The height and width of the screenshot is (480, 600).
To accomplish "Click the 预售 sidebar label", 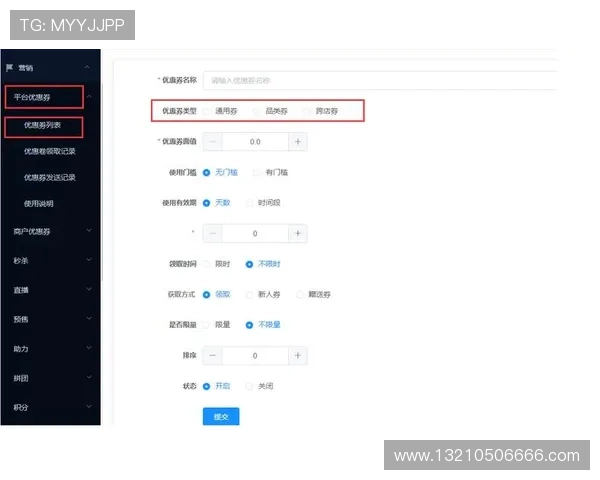I will pyautogui.click(x=21, y=320).
